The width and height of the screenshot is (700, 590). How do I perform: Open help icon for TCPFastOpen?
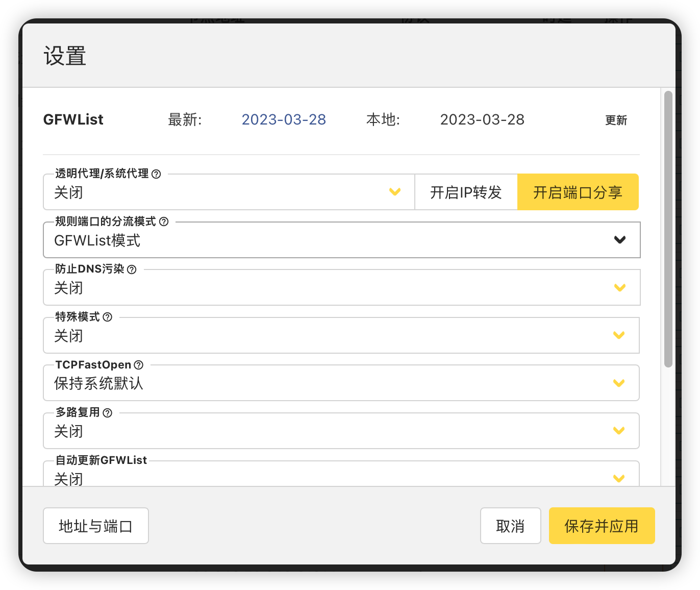[x=138, y=365]
